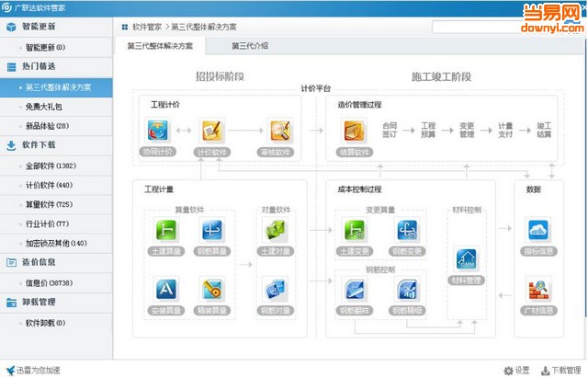The height and width of the screenshot is (378, 588).
Task: Click the 竣工结算 step text
Action: click(x=544, y=130)
